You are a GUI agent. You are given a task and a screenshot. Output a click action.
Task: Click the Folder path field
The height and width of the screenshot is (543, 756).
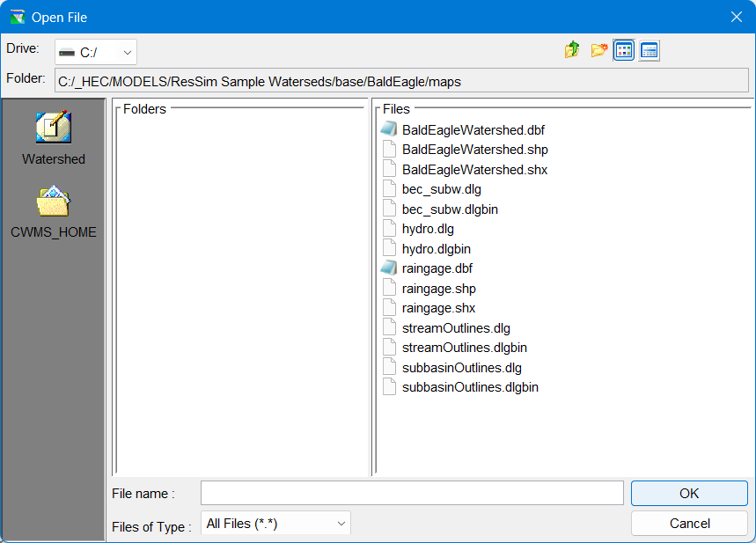tap(401, 81)
